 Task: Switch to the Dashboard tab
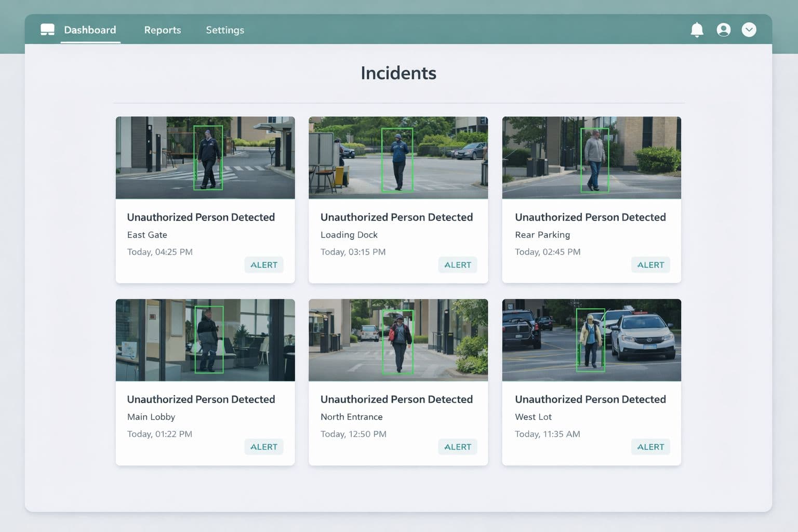pos(90,30)
